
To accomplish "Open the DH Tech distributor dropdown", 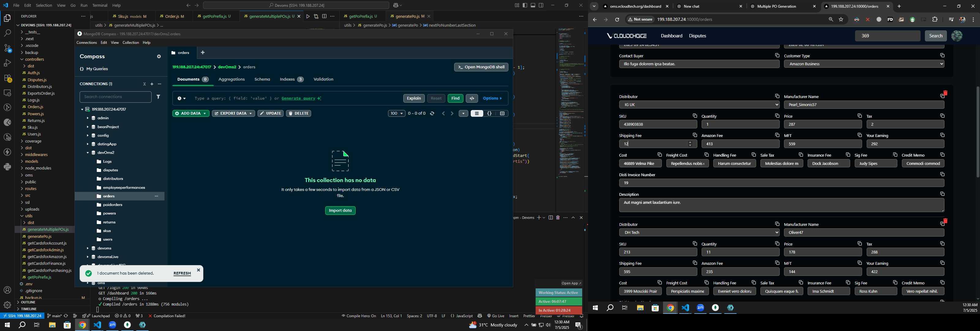I will 699,233.
